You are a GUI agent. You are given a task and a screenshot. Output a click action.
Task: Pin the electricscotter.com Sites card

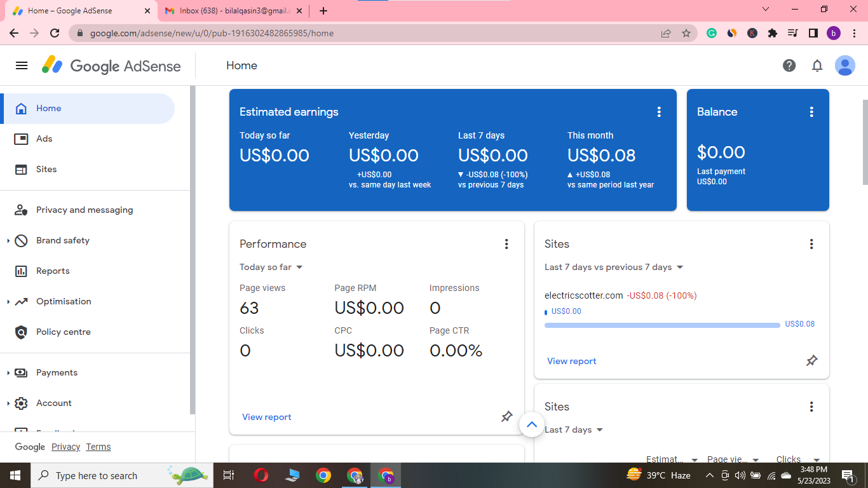click(x=811, y=361)
